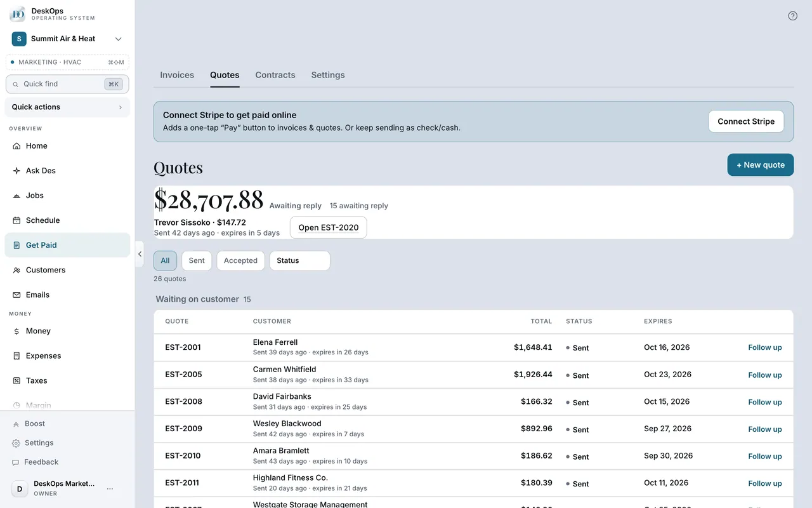Click the Schedule calendar icon

[x=16, y=220]
